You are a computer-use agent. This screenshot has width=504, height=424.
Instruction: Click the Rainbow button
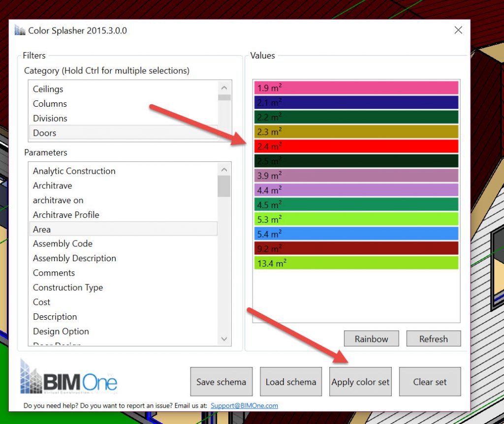371,339
